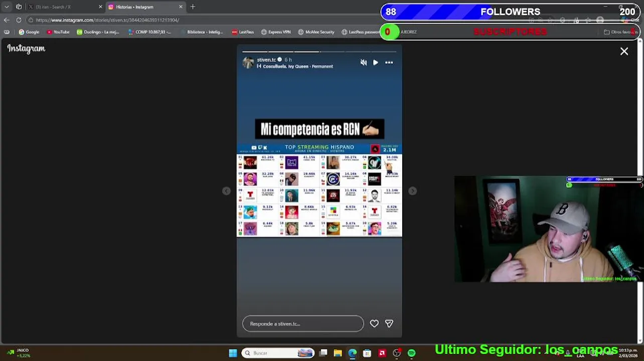The width and height of the screenshot is (644, 361).
Task: Jump to the first story progress segment
Action: [255, 52]
